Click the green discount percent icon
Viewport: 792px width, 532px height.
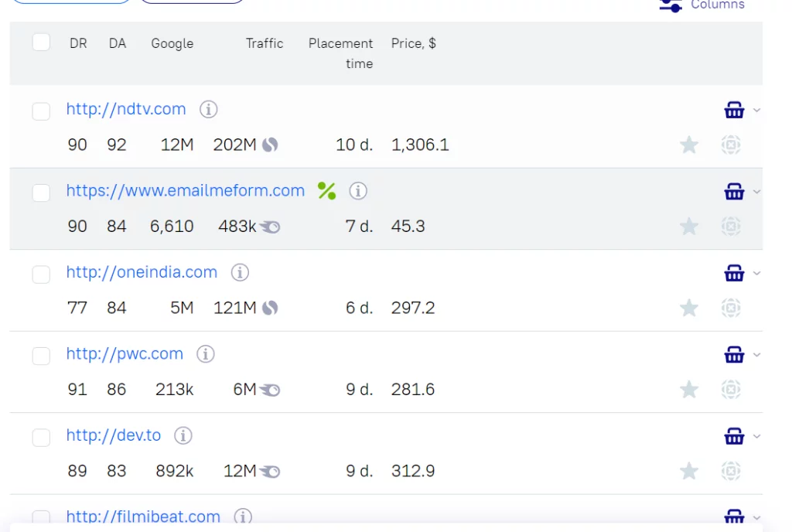tap(327, 191)
